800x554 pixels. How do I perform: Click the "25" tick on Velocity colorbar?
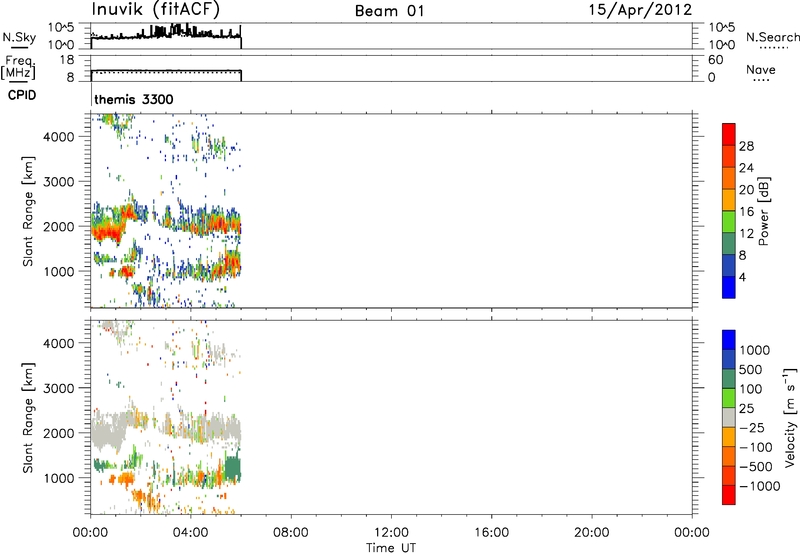746,409
